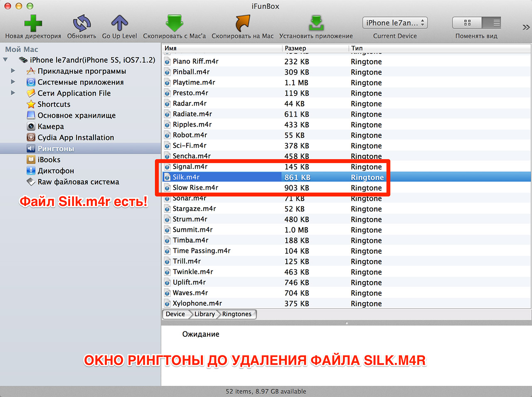Image resolution: width=532 pixels, height=397 pixels.
Task: Go to Ringtones breadcrumb
Action: point(237,314)
